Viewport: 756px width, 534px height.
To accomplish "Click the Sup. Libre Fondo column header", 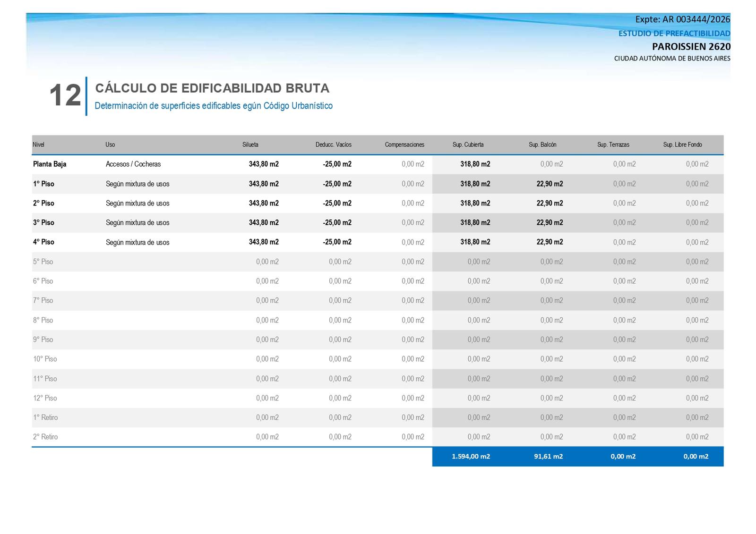I will point(682,144).
